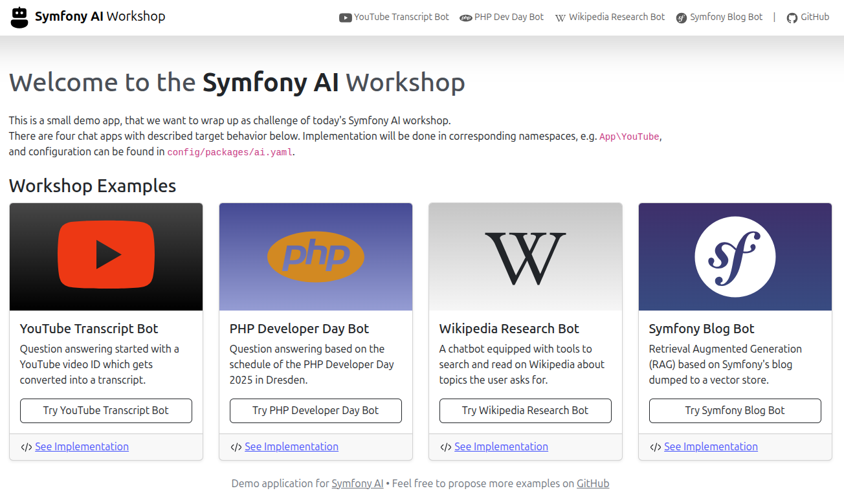Viewport: 844px width, 504px height.
Task: Click the Symfony icon next to Symfony Blog Bot
Action: [681, 17]
